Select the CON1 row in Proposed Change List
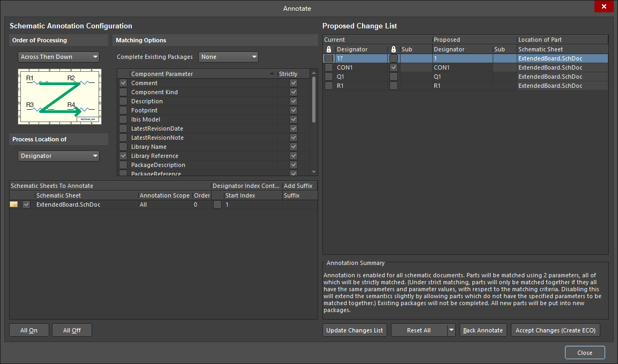 point(465,67)
